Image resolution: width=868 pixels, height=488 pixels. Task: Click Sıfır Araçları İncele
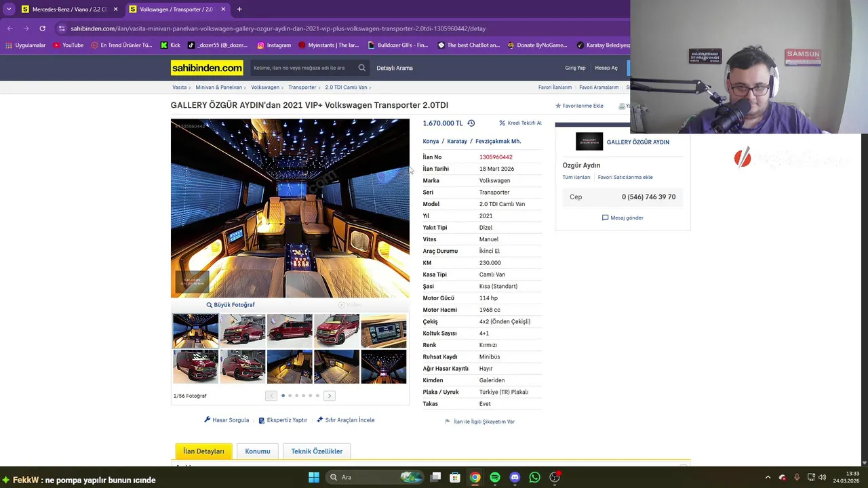345,420
